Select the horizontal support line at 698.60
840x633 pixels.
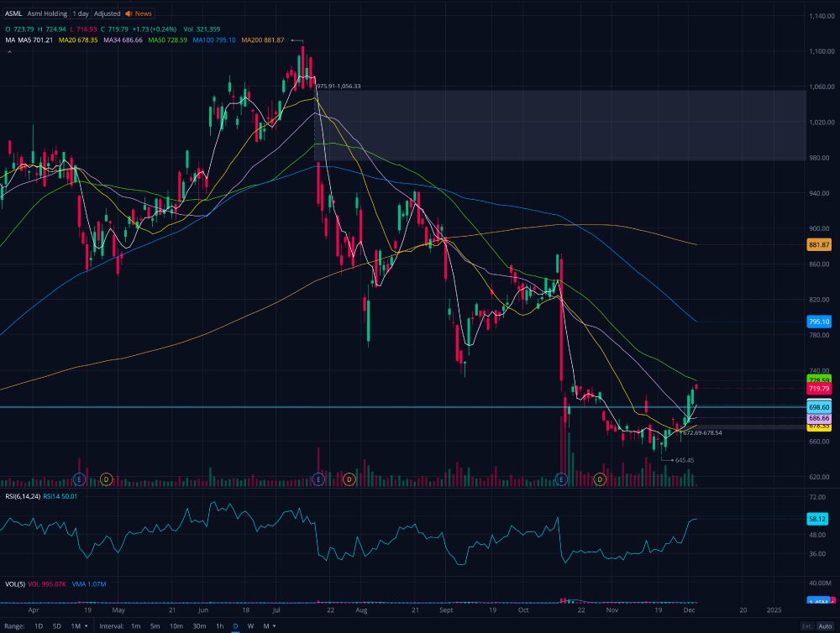pyautogui.click(x=403, y=407)
